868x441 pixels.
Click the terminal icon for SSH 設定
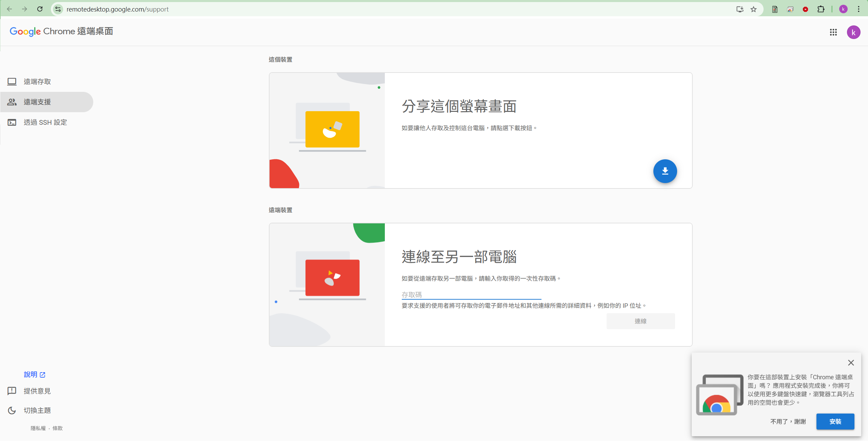[x=12, y=122]
